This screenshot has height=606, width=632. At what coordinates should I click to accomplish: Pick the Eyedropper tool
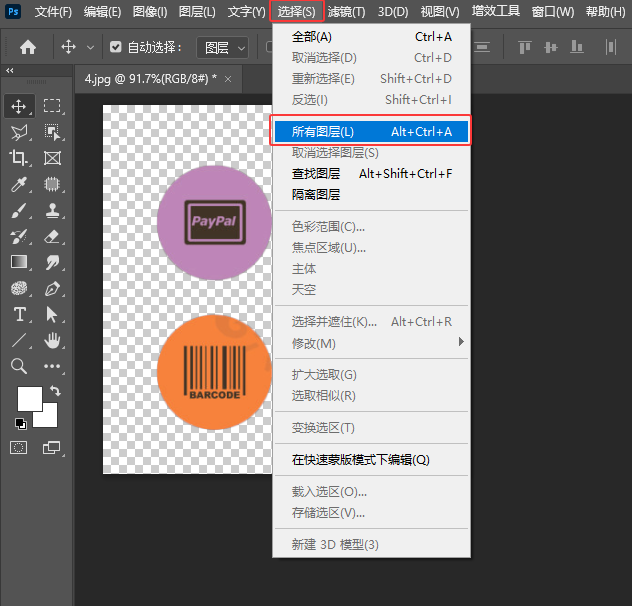(x=19, y=184)
